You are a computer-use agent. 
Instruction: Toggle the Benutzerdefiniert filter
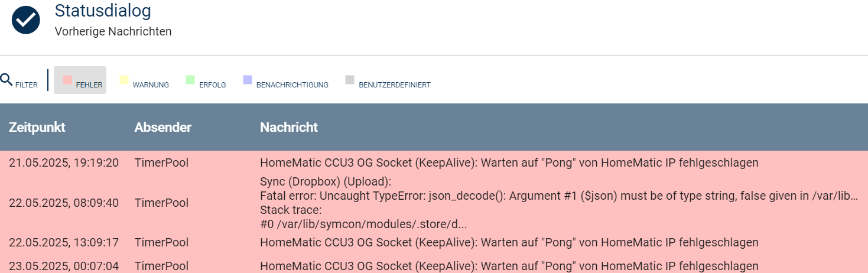388,80
